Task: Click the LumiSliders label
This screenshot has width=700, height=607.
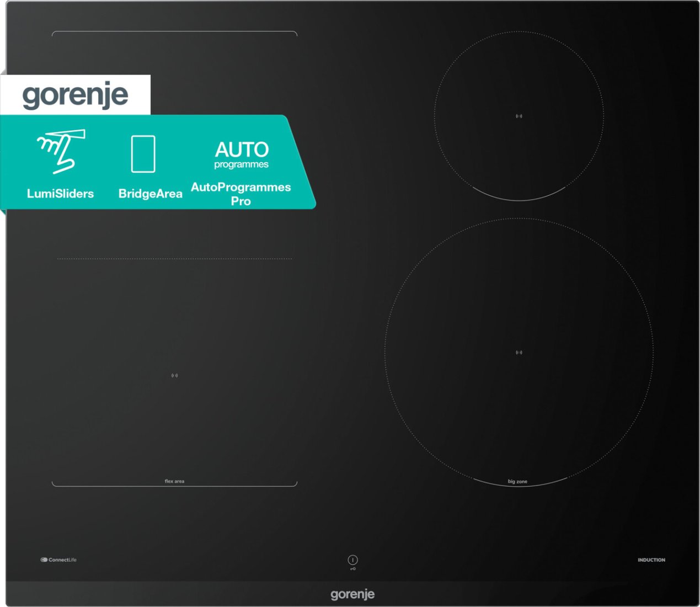Action: tap(60, 194)
